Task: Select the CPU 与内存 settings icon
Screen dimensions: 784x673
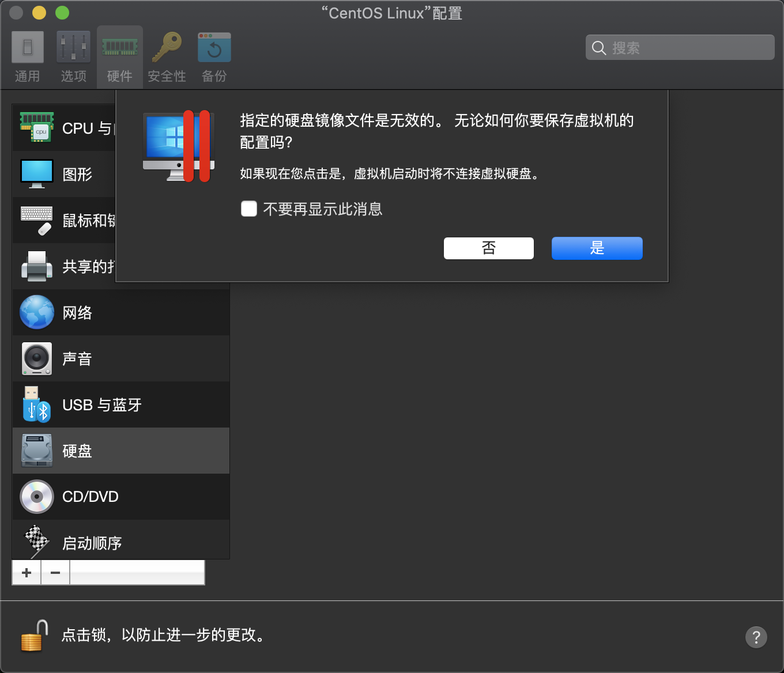Action: click(36, 128)
